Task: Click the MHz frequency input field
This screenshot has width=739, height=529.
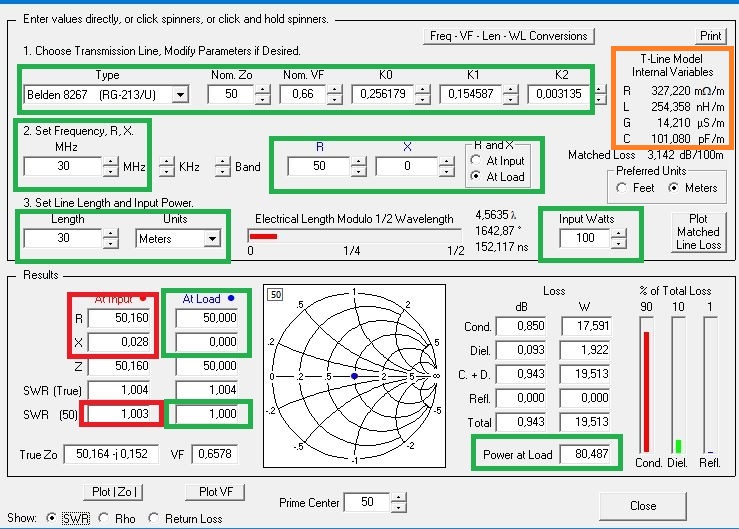Action: pos(63,166)
